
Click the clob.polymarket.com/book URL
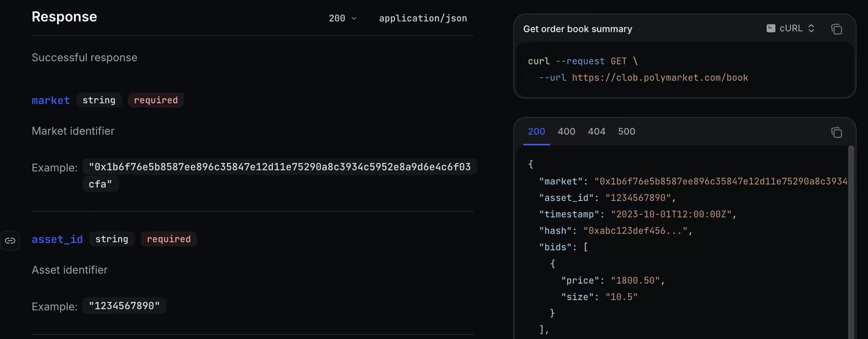(x=660, y=78)
